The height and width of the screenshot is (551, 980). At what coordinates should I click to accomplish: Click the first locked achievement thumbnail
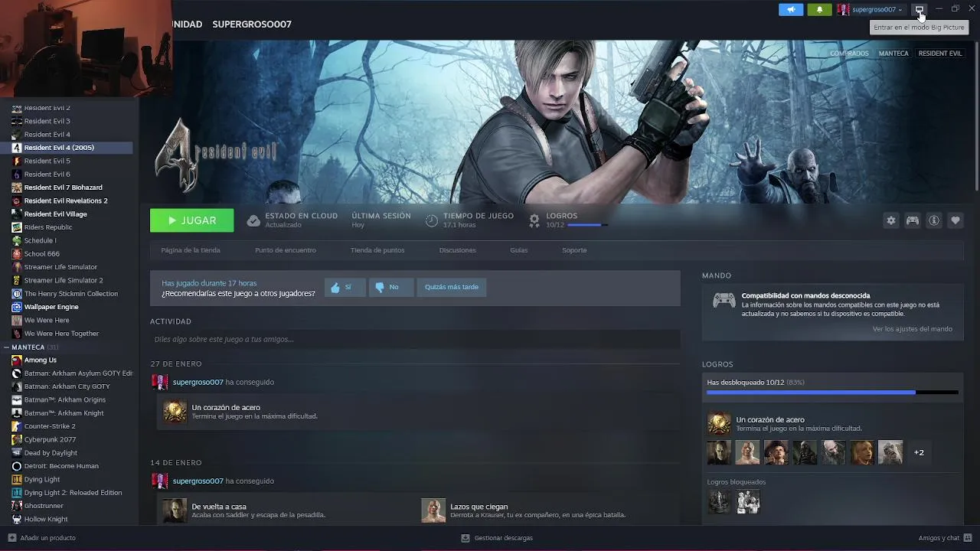tap(719, 502)
